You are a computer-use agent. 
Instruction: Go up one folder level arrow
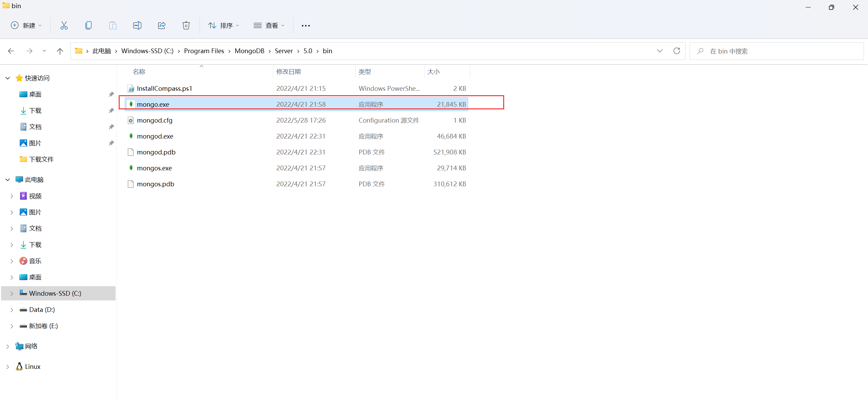pyautogui.click(x=60, y=51)
